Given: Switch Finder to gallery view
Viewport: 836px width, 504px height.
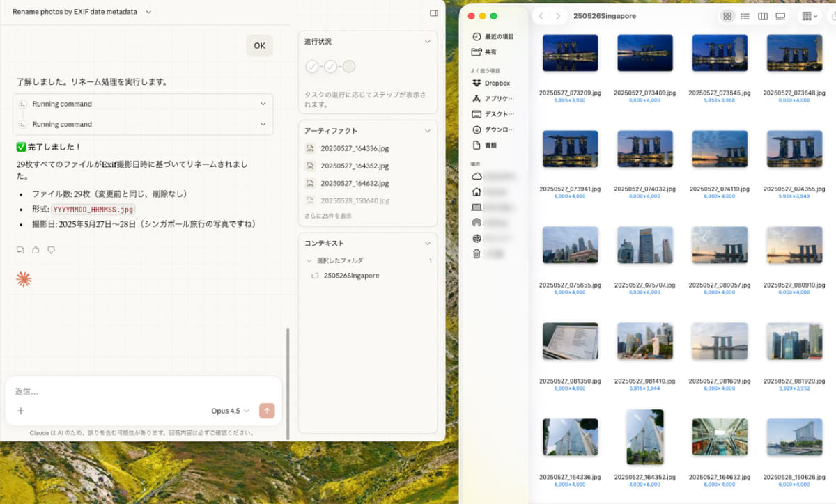Looking at the screenshot, I should click(782, 15).
